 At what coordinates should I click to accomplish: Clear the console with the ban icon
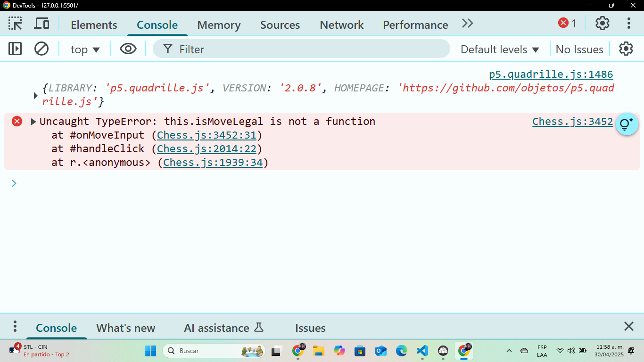[x=41, y=49]
